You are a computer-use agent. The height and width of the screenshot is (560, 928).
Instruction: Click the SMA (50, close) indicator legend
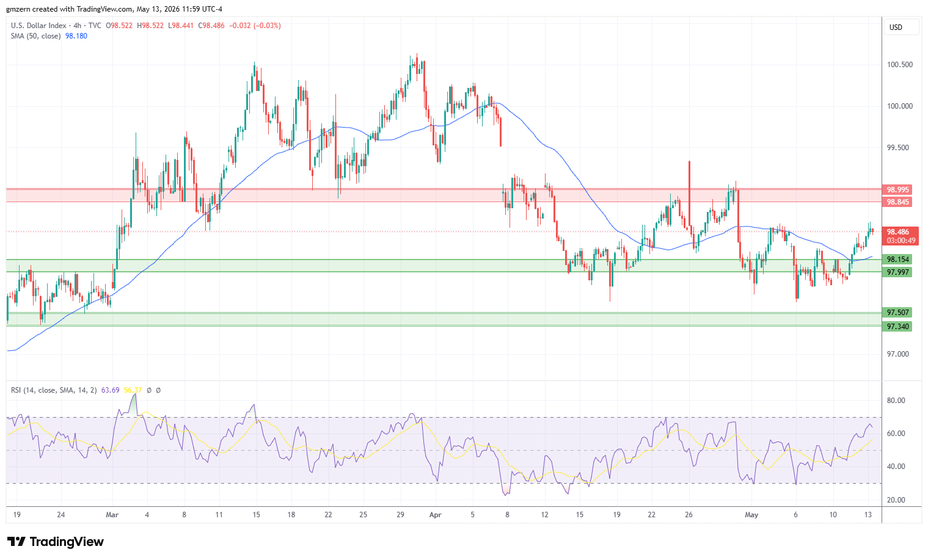(35, 36)
